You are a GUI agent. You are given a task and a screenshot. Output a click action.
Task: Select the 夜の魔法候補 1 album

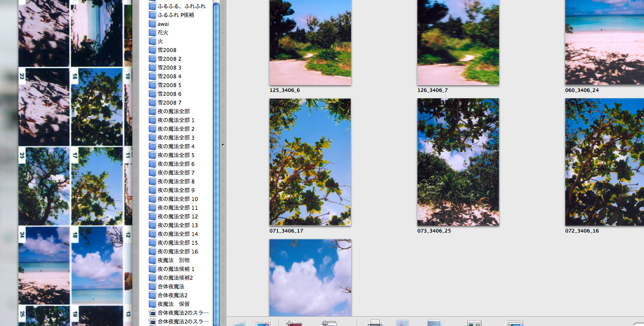[176, 269]
